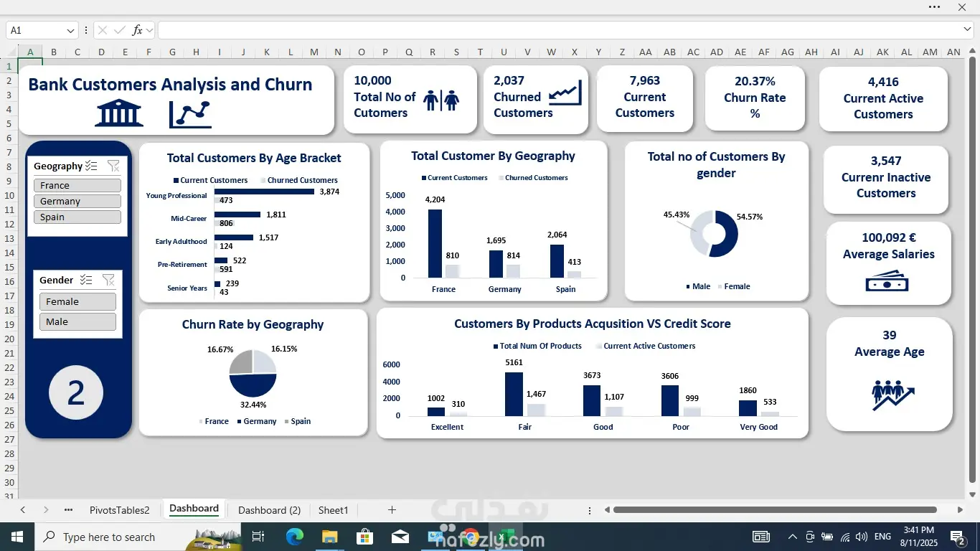This screenshot has height=551, width=980.
Task: Open Microsoft Edge from the taskbar
Action: [x=295, y=537]
